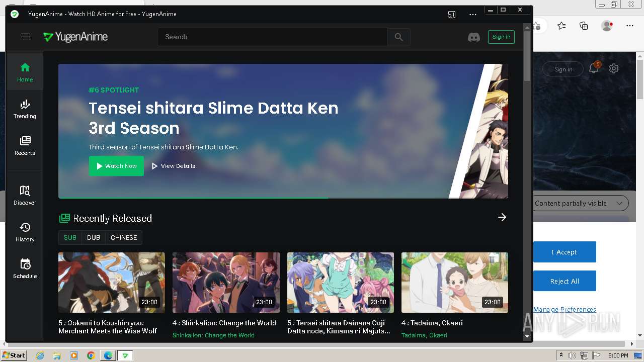Screen dimensions: 644x362
Task: Open the Tensei shitara Dainana Ouji thumbnail
Action: [341, 283]
